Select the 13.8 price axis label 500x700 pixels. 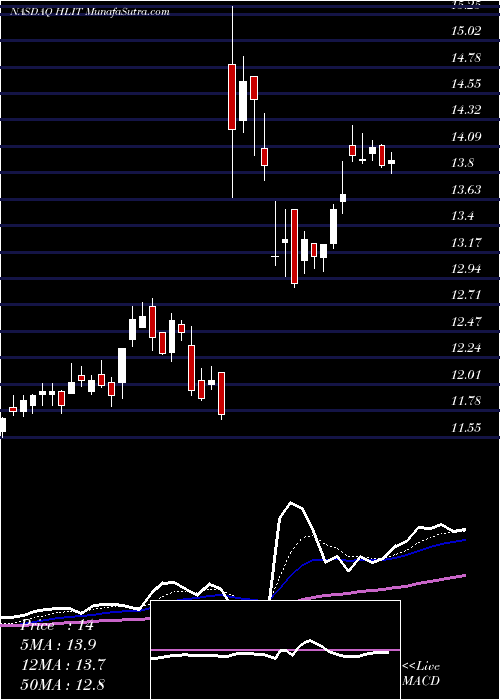pyautogui.click(x=462, y=163)
